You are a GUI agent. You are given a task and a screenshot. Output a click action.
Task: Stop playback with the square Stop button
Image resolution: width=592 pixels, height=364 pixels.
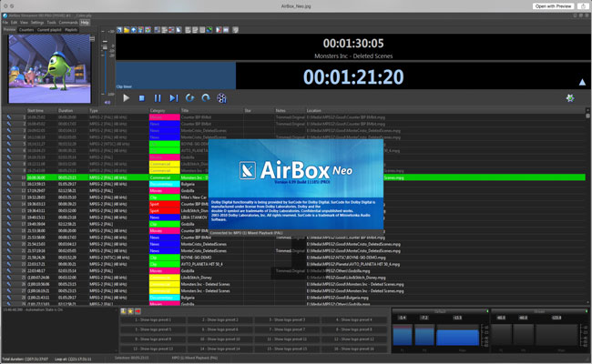(x=142, y=98)
